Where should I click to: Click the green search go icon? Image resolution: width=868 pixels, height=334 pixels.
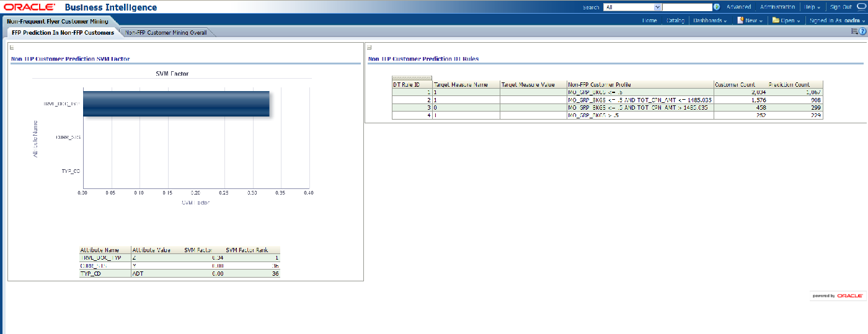pyautogui.click(x=717, y=7)
